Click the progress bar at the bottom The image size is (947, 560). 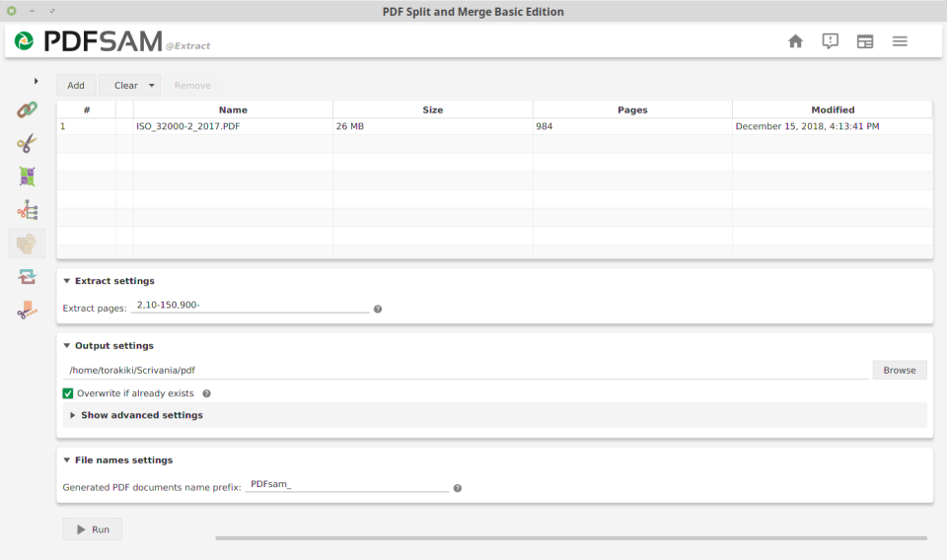(x=571, y=538)
